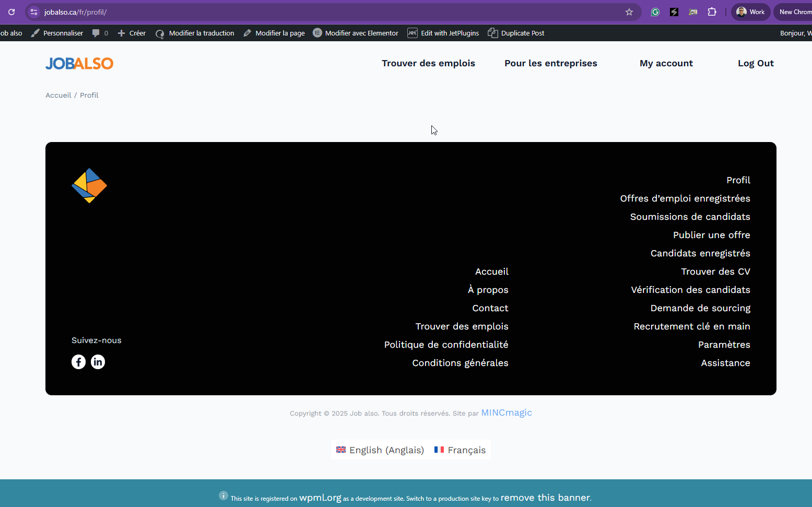Open Trouver des CV
Image resolution: width=812 pixels, height=507 pixels.
[x=715, y=272]
